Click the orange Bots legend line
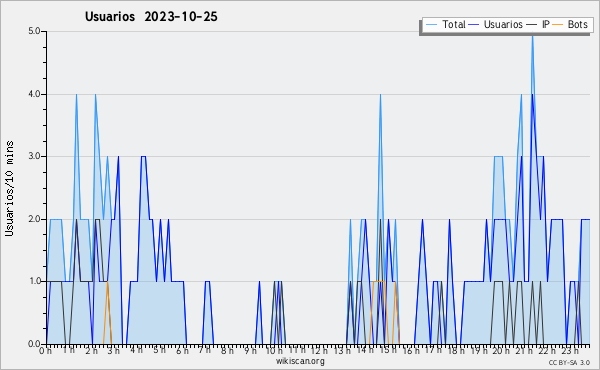600x370 pixels. point(558,25)
